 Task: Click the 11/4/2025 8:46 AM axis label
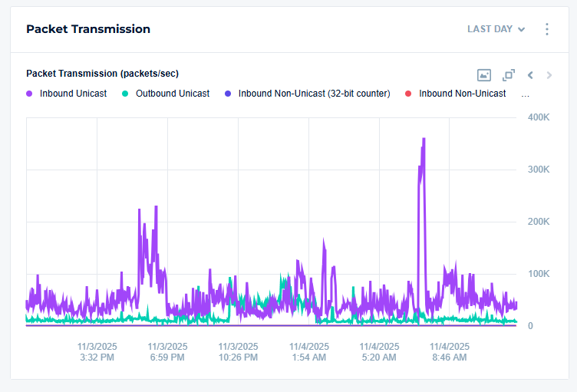point(450,352)
